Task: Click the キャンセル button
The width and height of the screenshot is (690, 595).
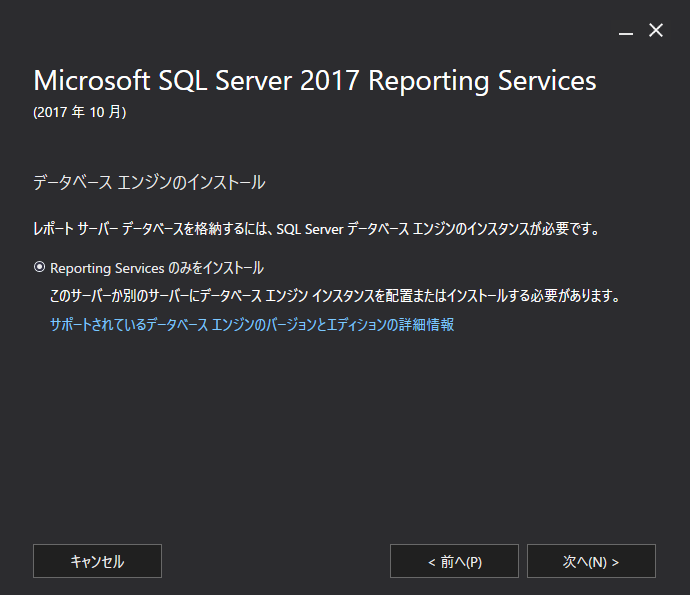Action: [x=97, y=561]
